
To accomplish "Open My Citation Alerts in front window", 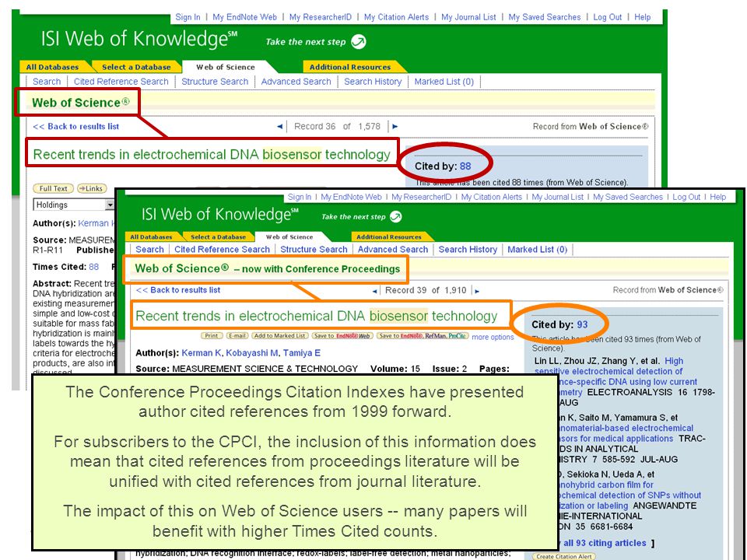I will point(491,197).
